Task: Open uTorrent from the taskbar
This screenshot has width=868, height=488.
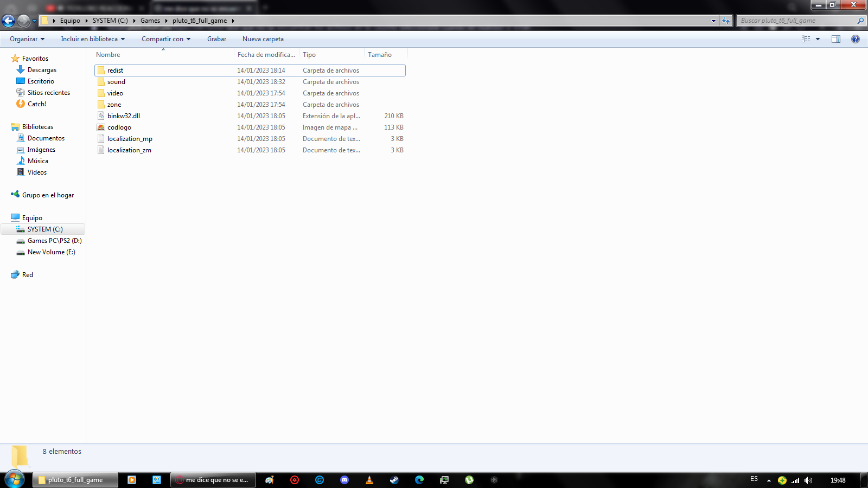Action: pos(469,480)
